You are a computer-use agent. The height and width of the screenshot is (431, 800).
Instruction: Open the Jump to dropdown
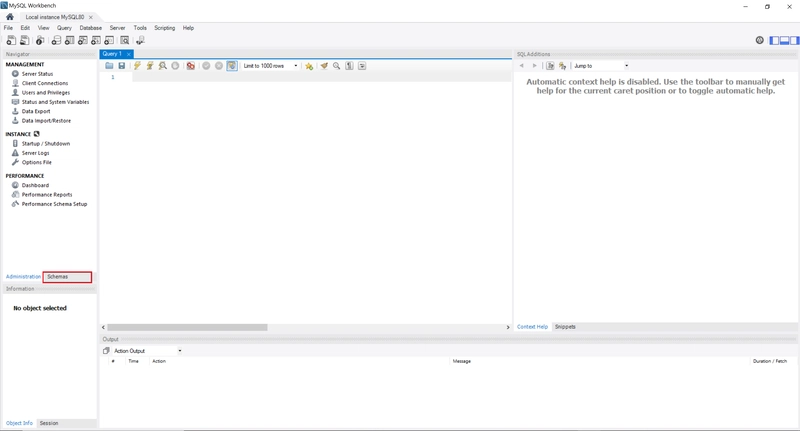[x=601, y=66]
